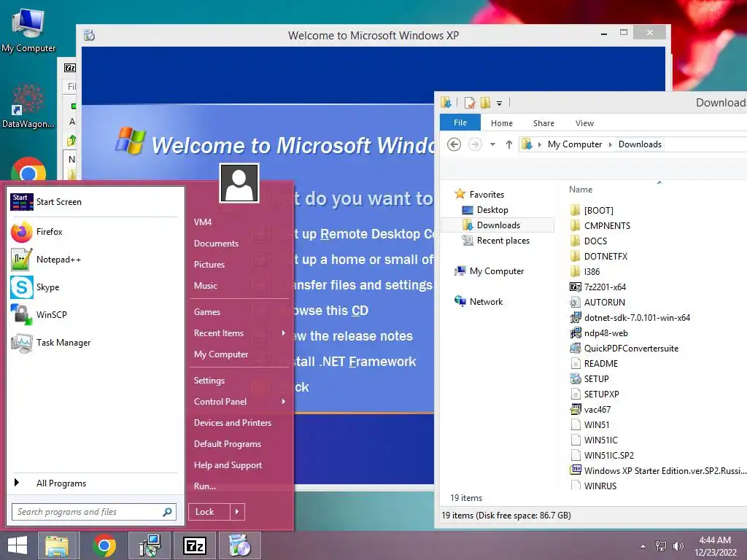Image resolution: width=747 pixels, height=560 pixels.
Task: Open recent locations dropdown in Explorer
Action: 492,144
